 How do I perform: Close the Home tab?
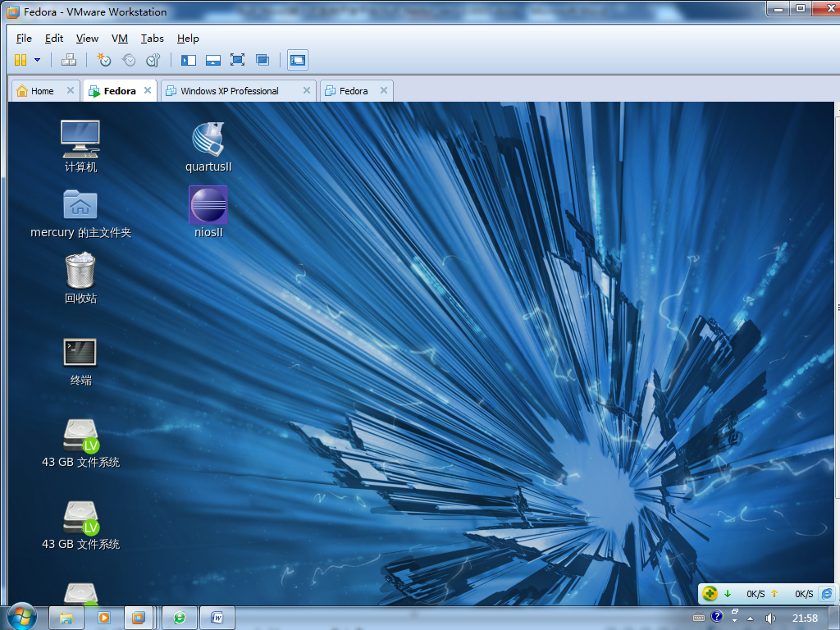tap(71, 90)
